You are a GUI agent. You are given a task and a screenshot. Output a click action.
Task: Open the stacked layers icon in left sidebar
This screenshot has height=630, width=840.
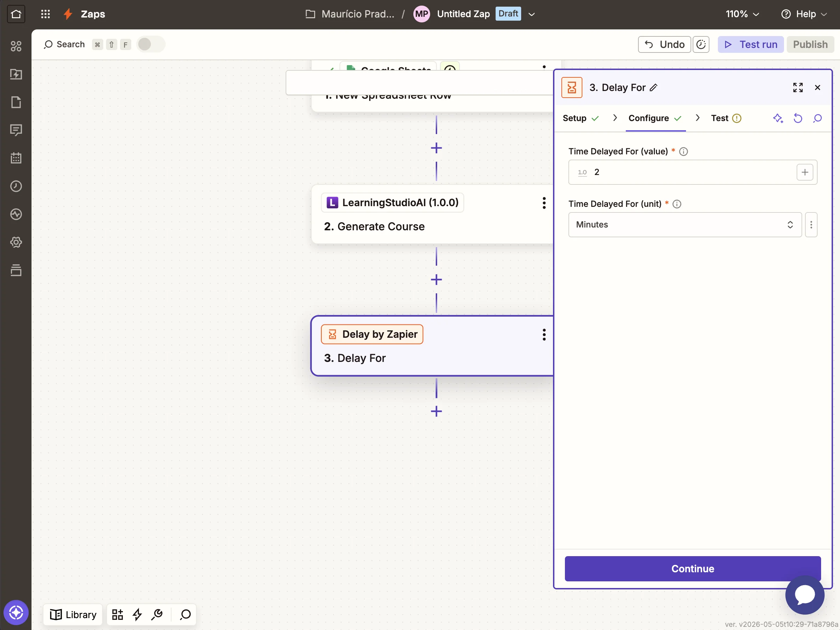(x=16, y=271)
